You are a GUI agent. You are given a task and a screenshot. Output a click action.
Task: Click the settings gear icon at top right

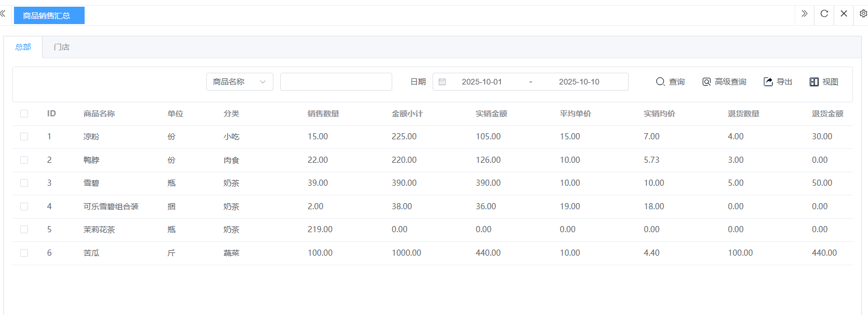point(863,14)
